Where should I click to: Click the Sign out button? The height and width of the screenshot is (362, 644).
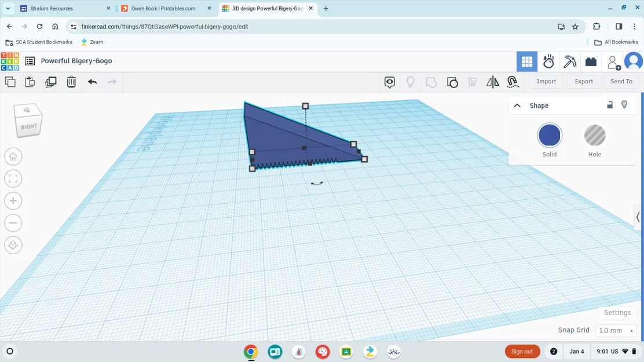tap(522, 352)
